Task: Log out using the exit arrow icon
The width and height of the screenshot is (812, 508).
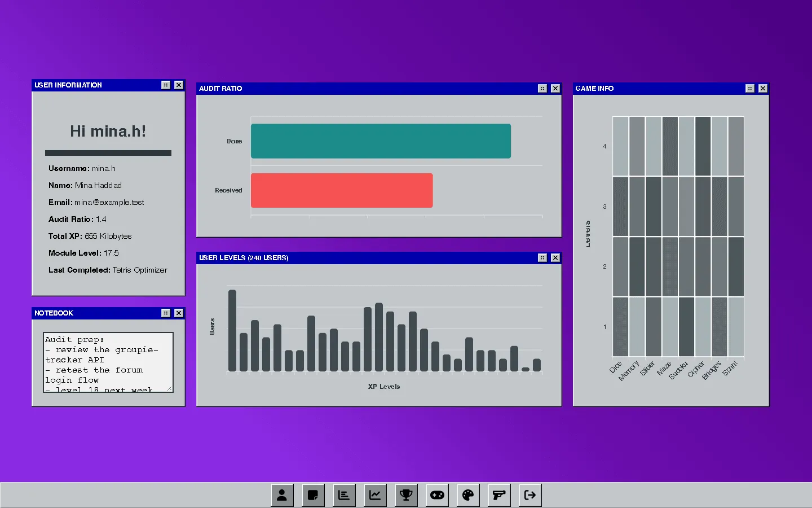Action: tap(530, 495)
